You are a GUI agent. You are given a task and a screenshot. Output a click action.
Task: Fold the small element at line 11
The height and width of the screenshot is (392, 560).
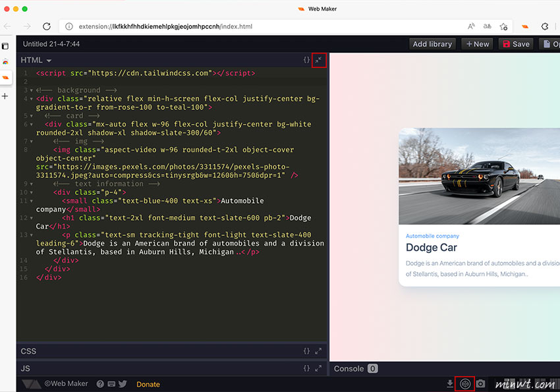(32, 202)
